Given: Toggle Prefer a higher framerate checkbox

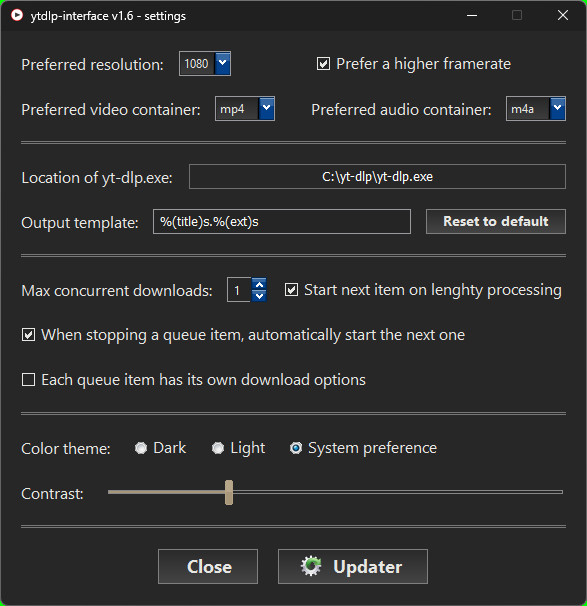Looking at the screenshot, I should pos(323,64).
